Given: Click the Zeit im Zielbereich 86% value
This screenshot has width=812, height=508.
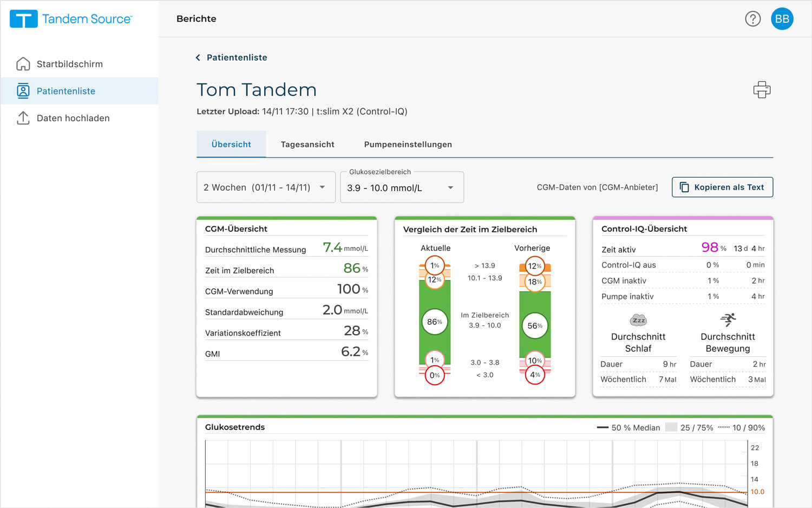Looking at the screenshot, I should tap(356, 268).
